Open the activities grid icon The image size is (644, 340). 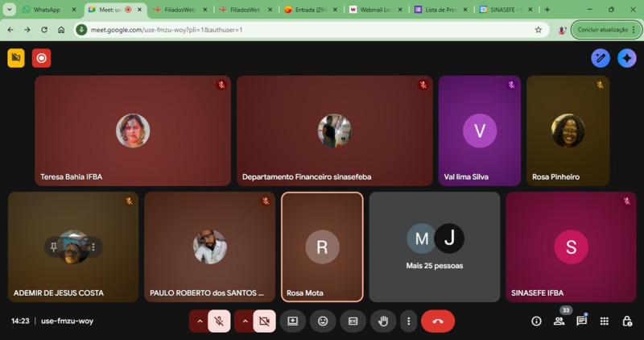point(604,321)
